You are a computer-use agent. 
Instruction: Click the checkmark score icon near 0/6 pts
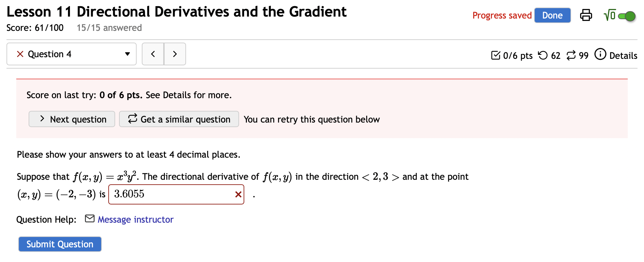pos(496,55)
